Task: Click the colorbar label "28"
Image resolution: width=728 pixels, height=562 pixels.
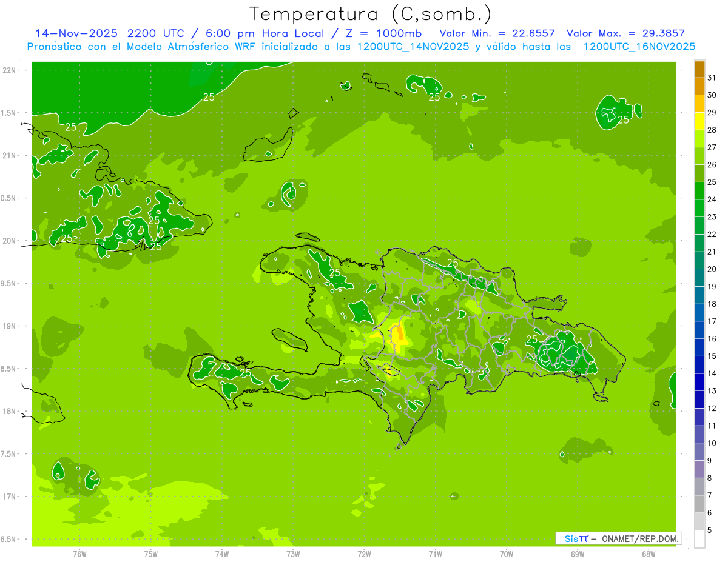Action: point(712,130)
